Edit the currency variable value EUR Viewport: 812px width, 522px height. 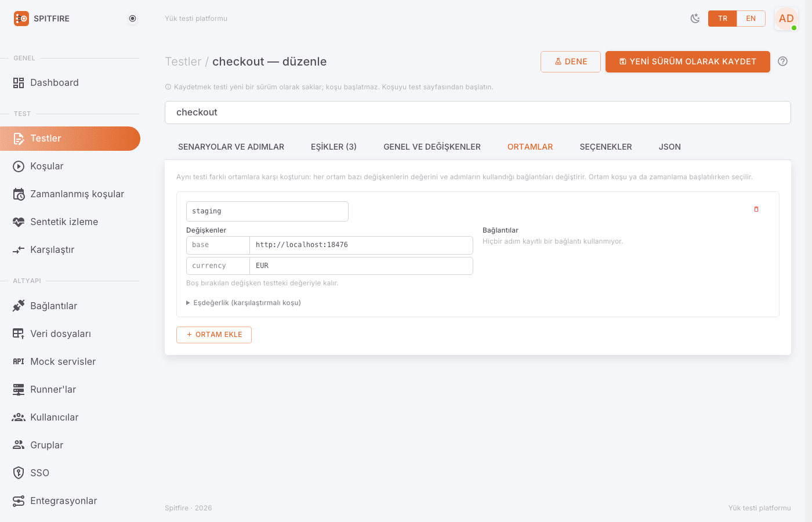[361, 266]
